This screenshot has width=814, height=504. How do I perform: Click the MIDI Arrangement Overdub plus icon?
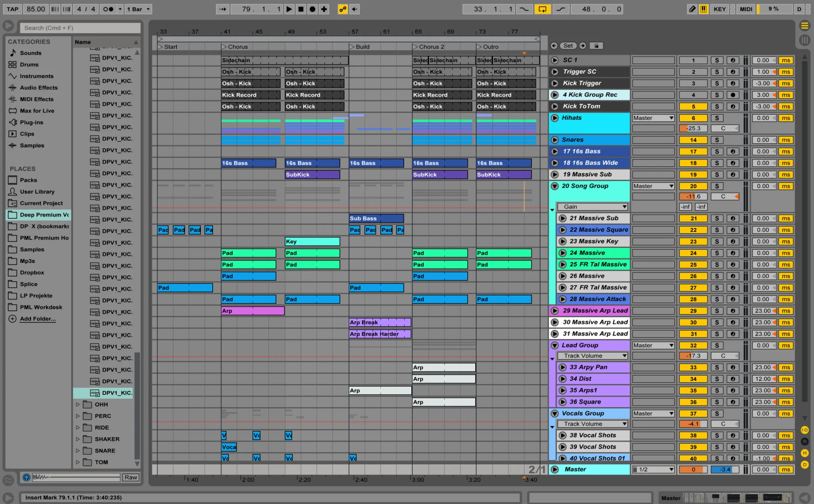(x=324, y=9)
